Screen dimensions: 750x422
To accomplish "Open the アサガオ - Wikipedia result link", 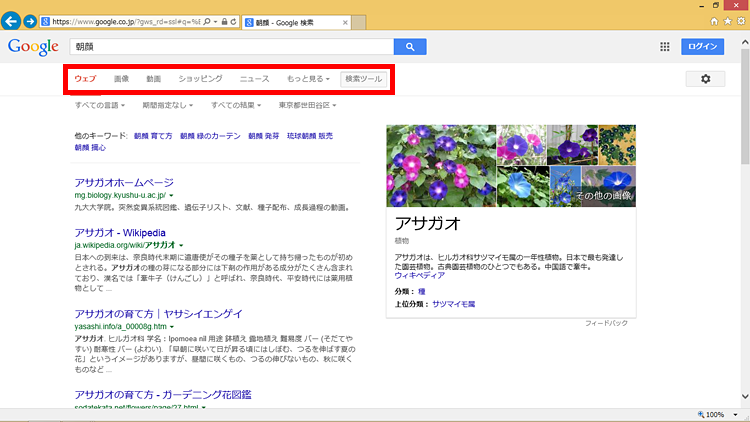I will [116, 232].
